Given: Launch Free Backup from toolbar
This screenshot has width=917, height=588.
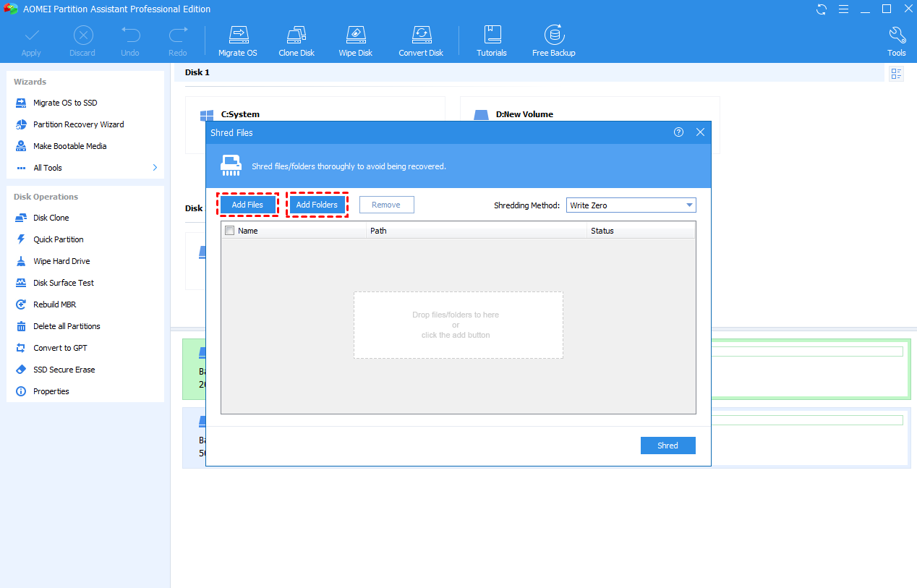Looking at the screenshot, I should point(554,41).
